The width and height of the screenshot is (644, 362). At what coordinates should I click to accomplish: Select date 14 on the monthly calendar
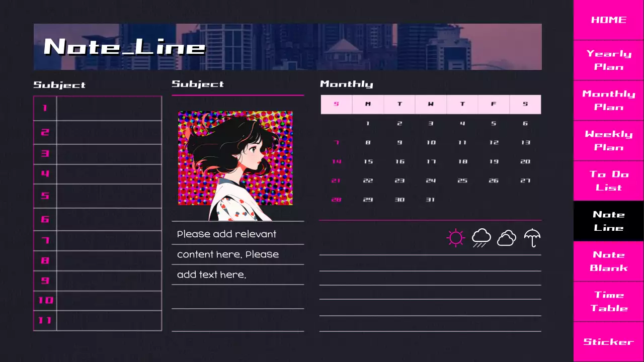click(336, 161)
